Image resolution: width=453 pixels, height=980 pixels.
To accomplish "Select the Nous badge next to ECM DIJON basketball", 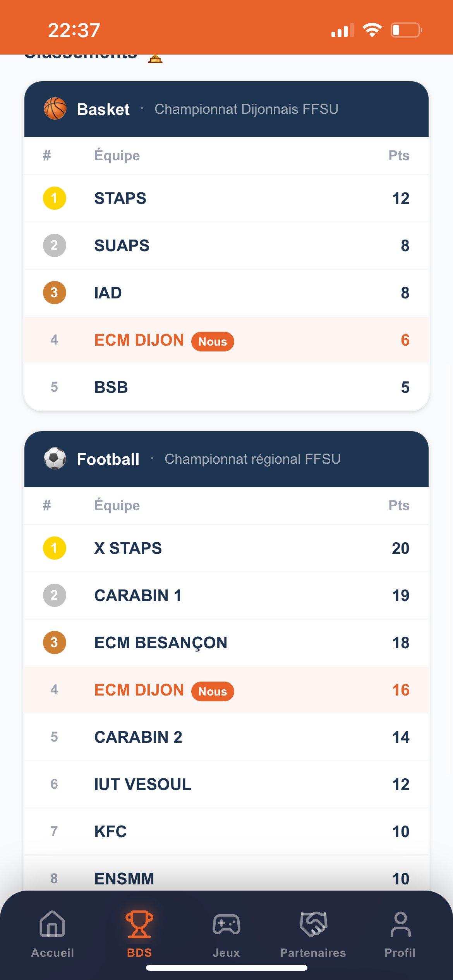I will coord(213,341).
